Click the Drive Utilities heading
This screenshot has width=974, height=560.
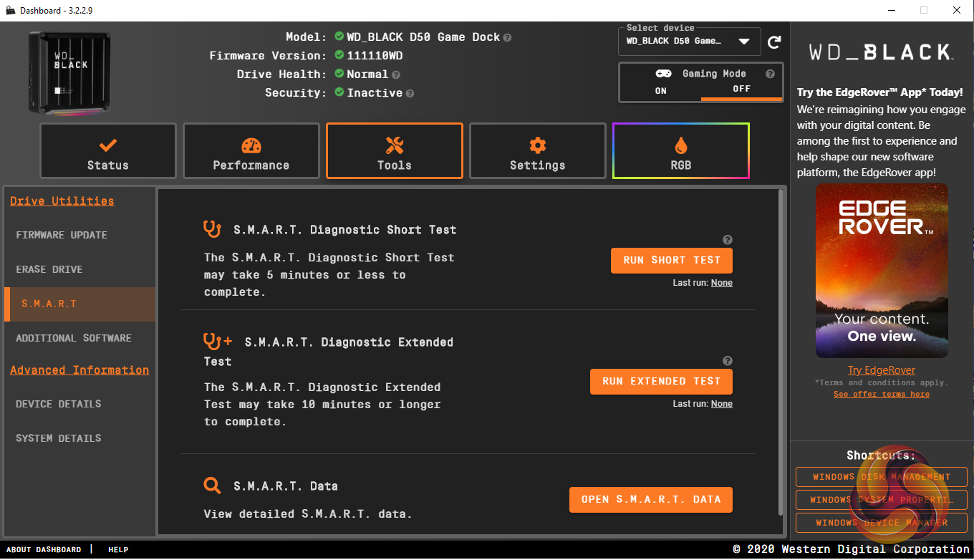point(62,201)
